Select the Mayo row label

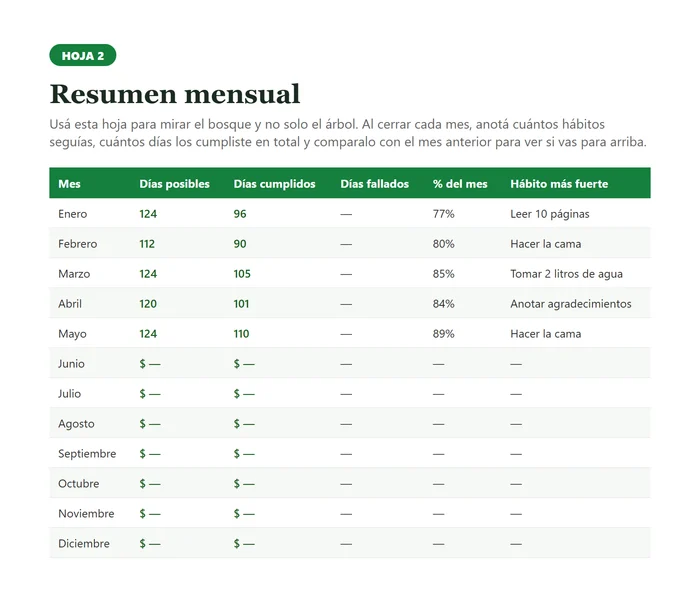pos(72,334)
